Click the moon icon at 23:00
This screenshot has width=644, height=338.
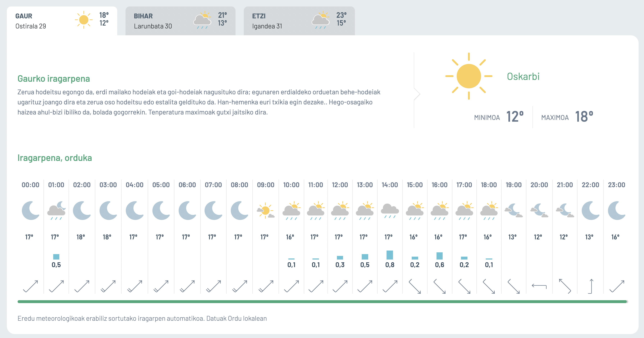tap(617, 210)
